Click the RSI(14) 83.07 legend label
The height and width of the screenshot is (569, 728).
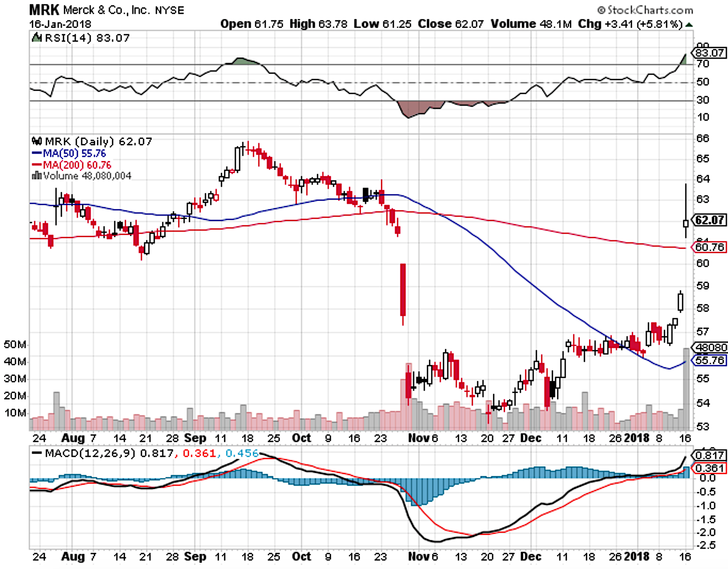(87, 38)
